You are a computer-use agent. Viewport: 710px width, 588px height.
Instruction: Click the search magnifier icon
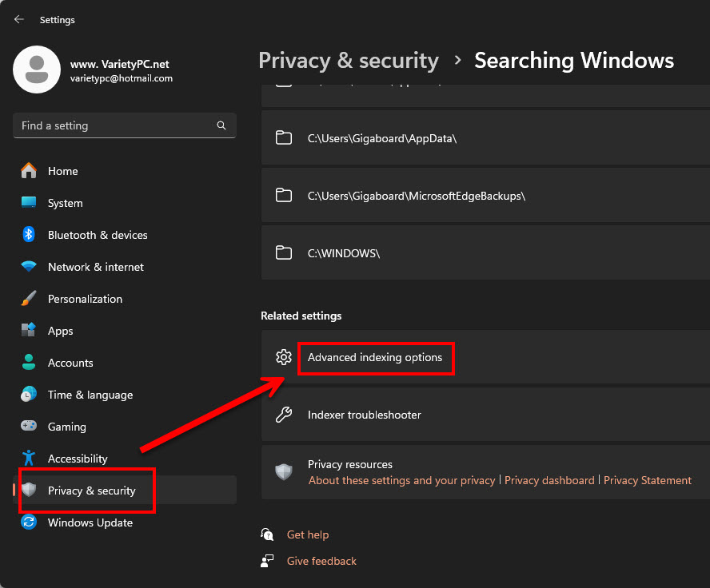click(221, 125)
